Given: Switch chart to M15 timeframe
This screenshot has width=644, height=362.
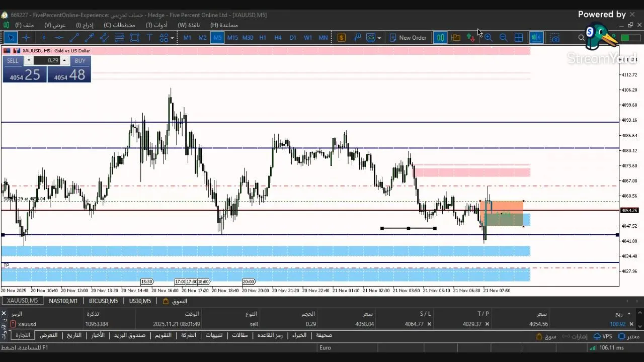Looking at the screenshot, I should click(x=232, y=38).
